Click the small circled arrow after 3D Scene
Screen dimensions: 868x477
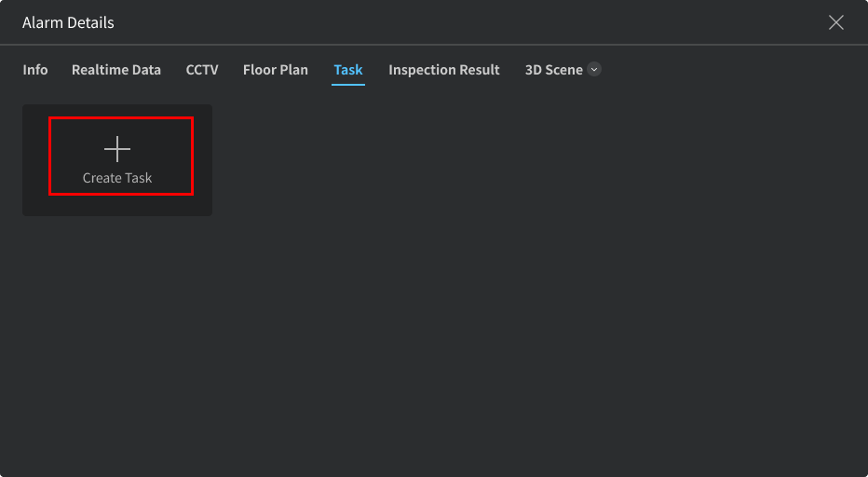[x=594, y=70]
